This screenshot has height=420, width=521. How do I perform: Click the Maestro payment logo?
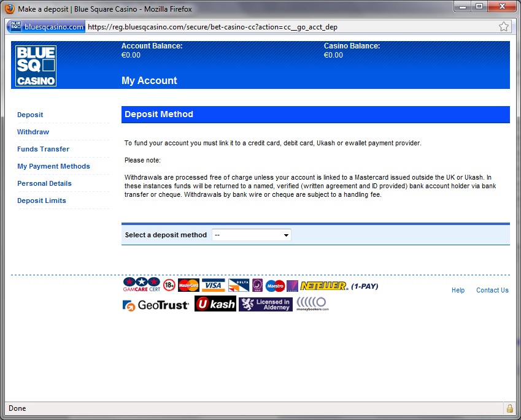coord(275,286)
